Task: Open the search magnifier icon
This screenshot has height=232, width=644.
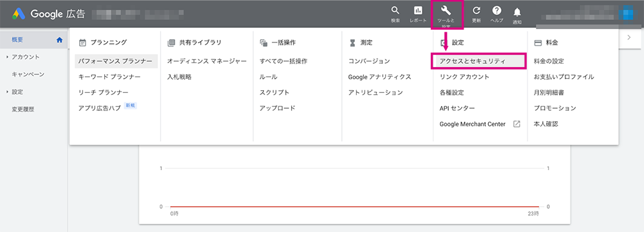Action: coord(395,10)
